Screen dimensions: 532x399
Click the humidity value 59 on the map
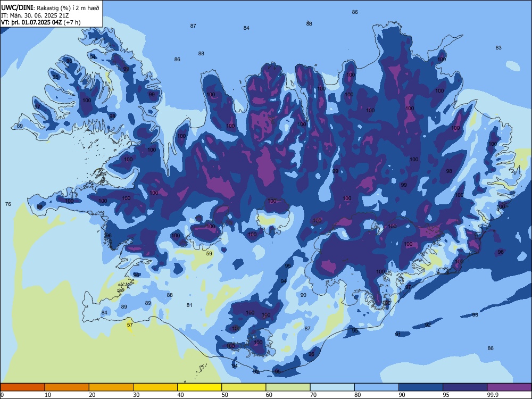[209, 253]
